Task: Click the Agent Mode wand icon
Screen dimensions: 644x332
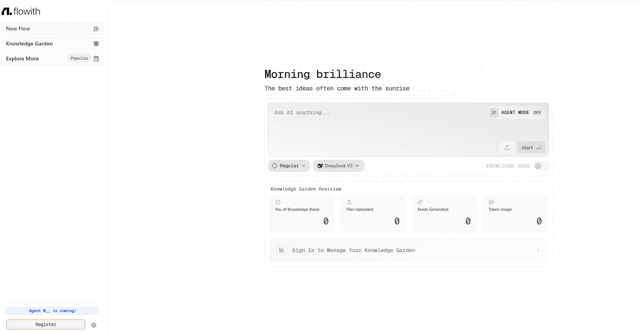Action: [494, 113]
